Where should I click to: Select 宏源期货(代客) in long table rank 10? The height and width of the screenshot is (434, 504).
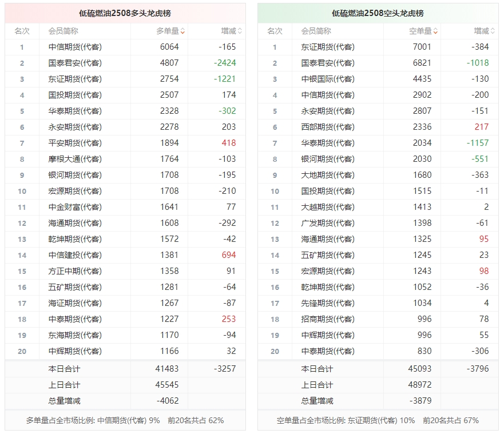pyautogui.click(x=75, y=191)
